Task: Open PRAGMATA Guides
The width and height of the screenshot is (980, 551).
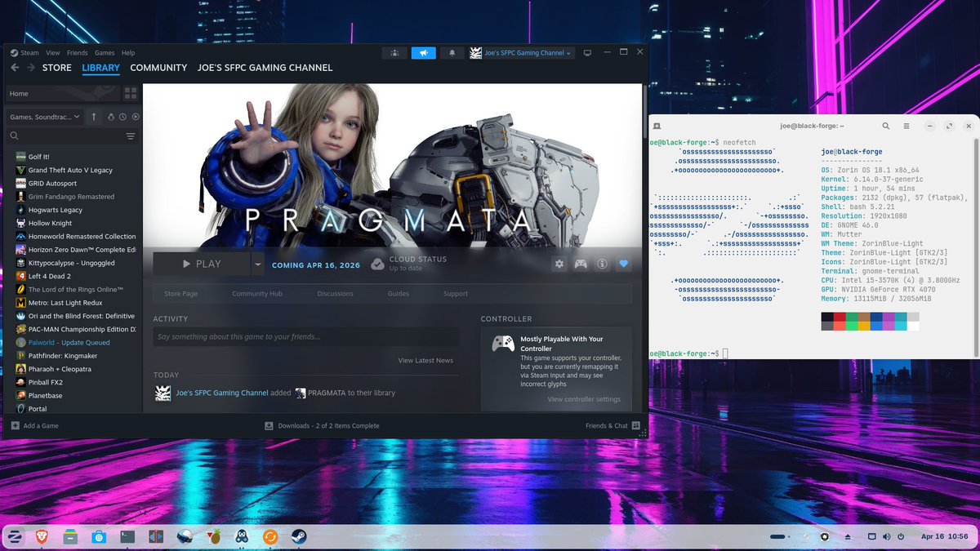Action: tap(399, 294)
